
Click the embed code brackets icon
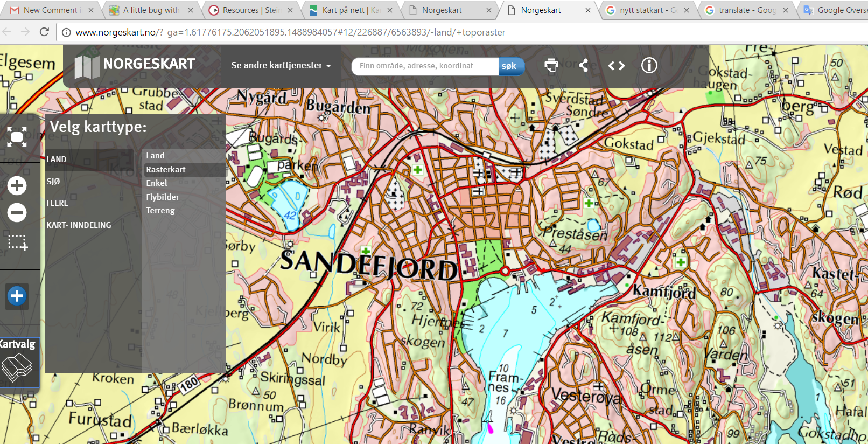[616, 66]
